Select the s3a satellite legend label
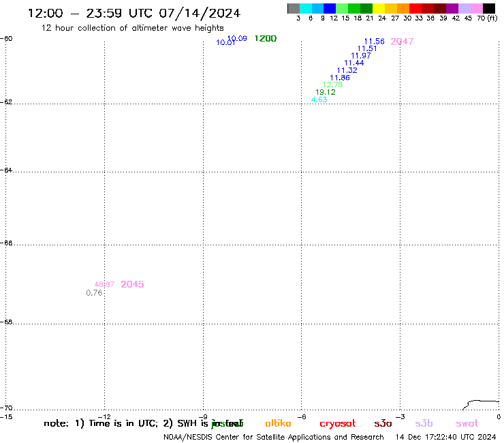 383,423
